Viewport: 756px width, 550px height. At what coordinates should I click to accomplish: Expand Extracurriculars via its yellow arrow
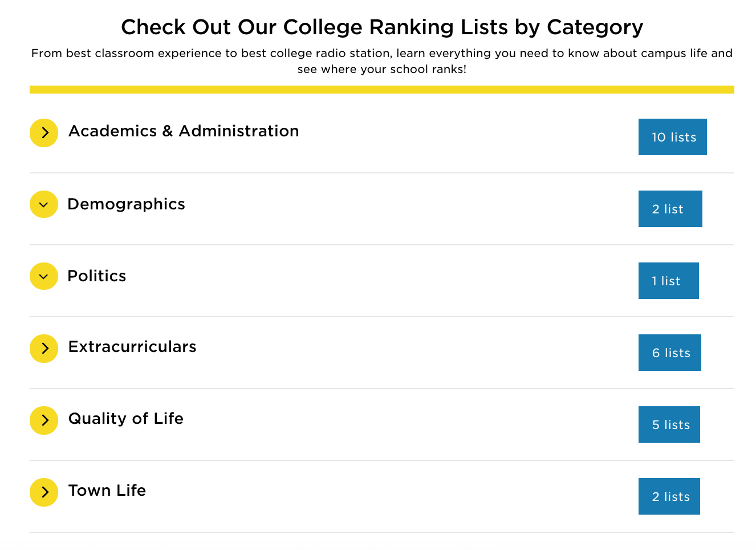44,349
